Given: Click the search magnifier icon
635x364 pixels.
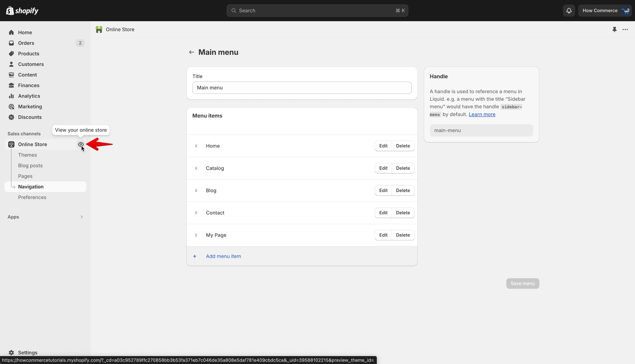Looking at the screenshot, I should [233, 11].
